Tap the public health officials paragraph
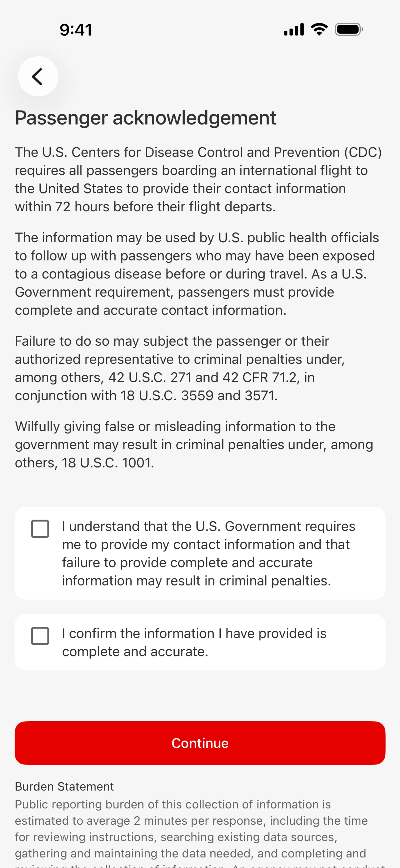Image resolution: width=400 pixels, height=868 pixels. coord(197,274)
